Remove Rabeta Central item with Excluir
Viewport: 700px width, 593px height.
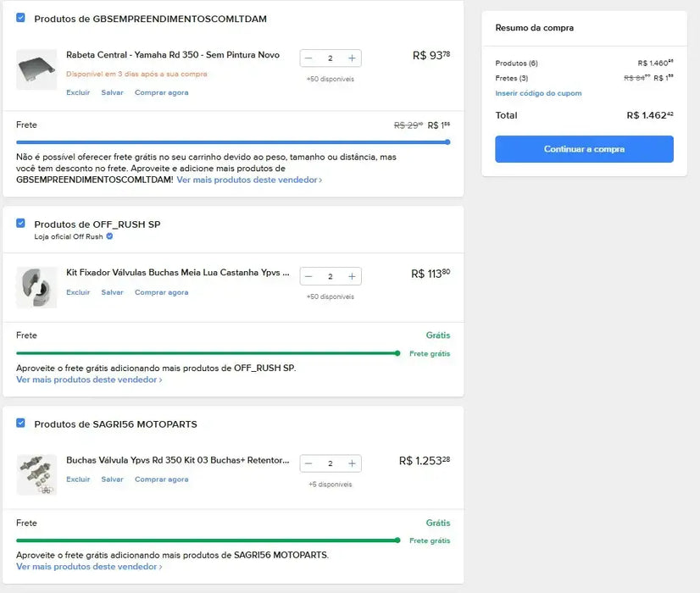pos(78,93)
